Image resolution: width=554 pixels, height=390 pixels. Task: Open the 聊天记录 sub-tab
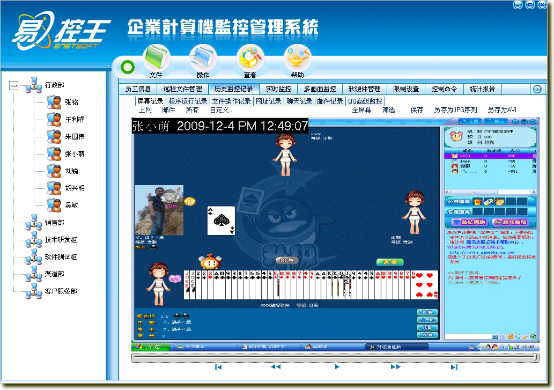(300, 101)
